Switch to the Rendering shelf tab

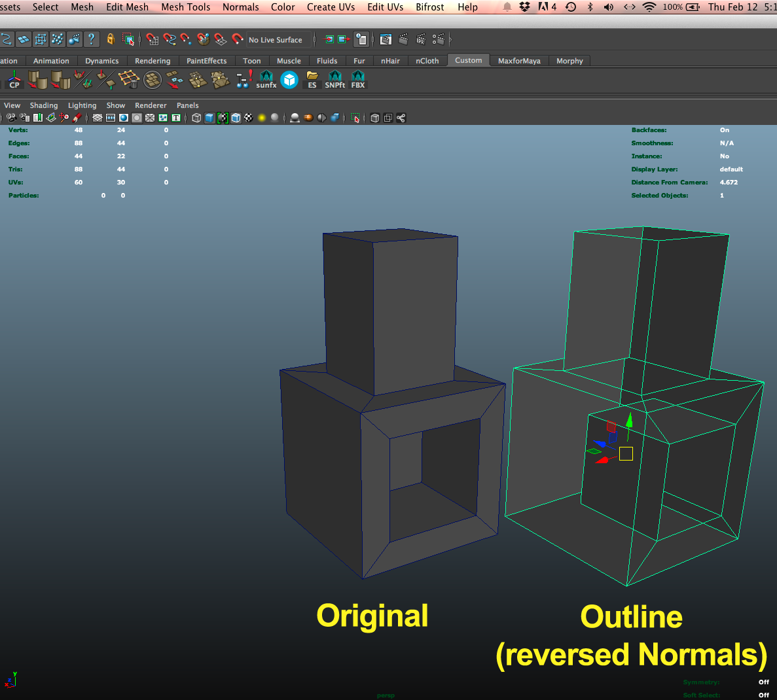tap(153, 61)
